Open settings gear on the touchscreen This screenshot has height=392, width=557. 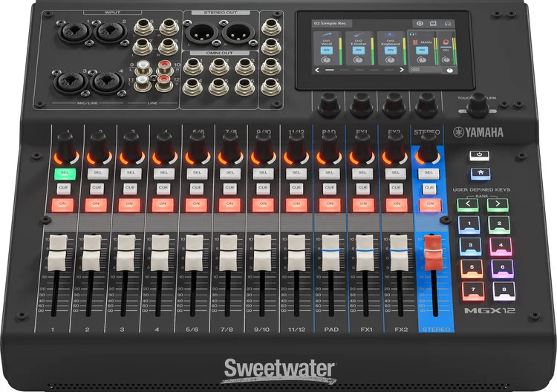(x=420, y=24)
